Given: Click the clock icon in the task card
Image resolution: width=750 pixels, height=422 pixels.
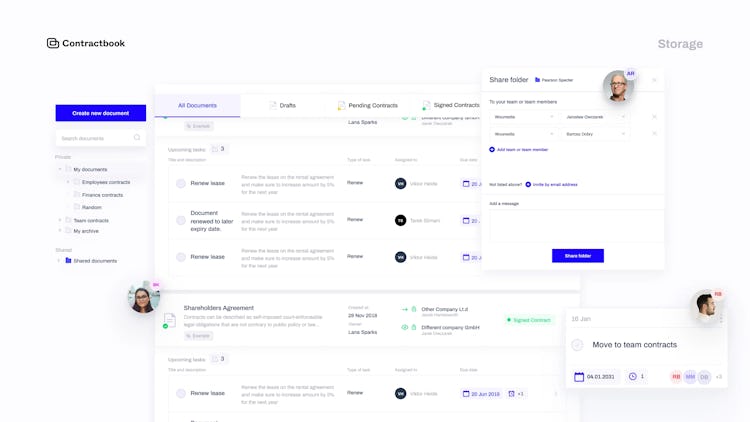Looking at the screenshot, I should click(632, 377).
